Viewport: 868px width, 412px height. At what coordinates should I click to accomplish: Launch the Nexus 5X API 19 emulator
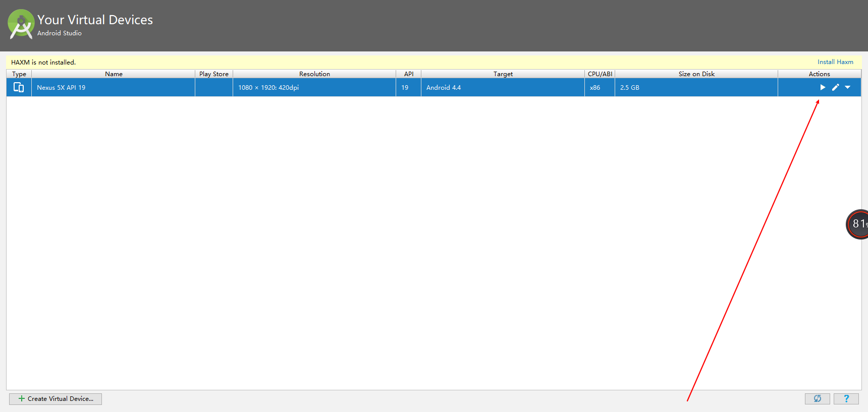[x=823, y=87]
